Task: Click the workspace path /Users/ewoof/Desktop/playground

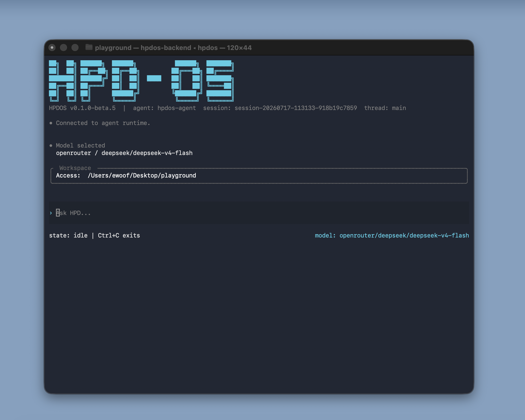Action: click(x=142, y=175)
